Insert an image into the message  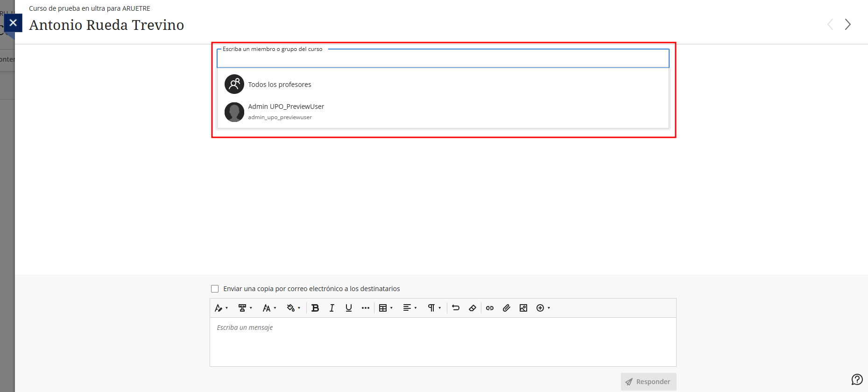click(523, 308)
